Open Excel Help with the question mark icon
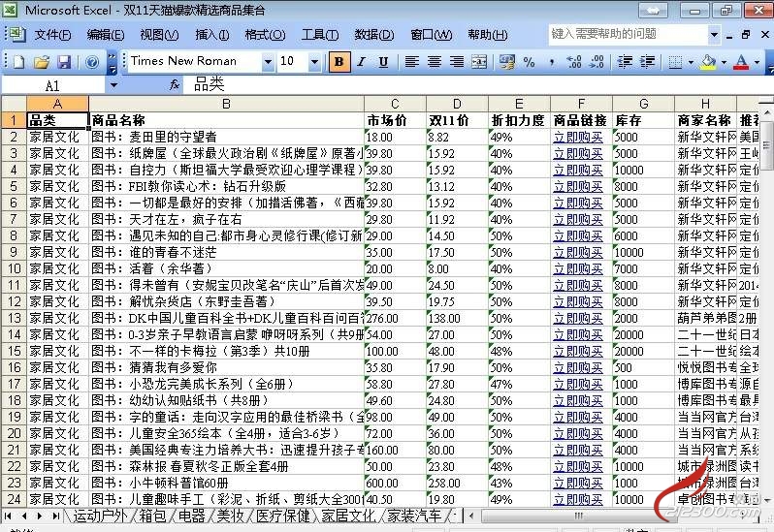Image resolution: width=774 pixels, height=532 pixels. pos(91,62)
